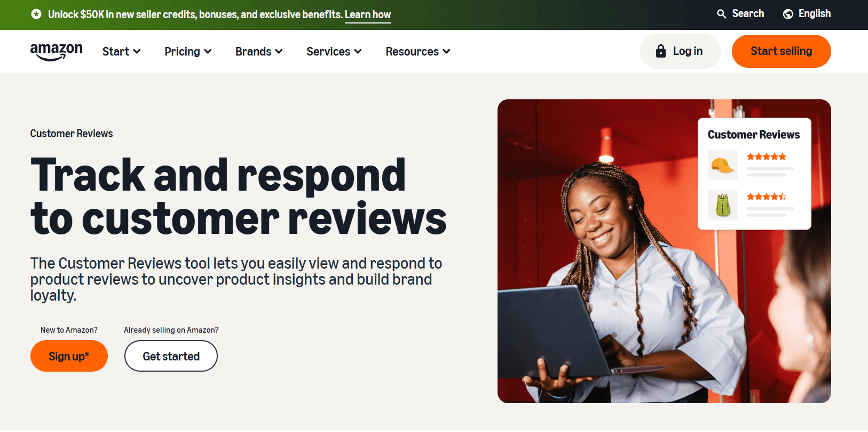The width and height of the screenshot is (868, 432).
Task: Click the Start selling button
Action: pyautogui.click(x=781, y=51)
